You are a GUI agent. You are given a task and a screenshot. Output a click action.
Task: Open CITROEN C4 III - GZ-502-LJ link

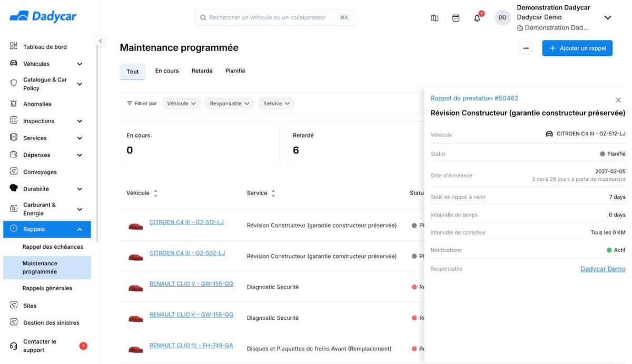tap(187, 253)
